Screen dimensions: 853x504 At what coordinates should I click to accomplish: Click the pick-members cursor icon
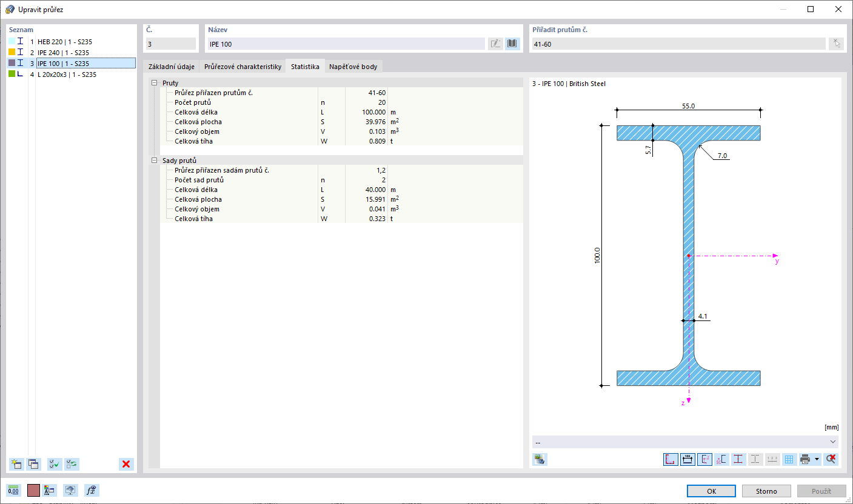click(x=836, y=44)
